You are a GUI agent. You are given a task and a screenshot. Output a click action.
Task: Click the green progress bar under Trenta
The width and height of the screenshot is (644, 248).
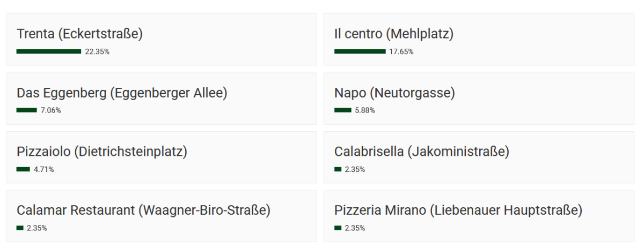click(49, 51)
